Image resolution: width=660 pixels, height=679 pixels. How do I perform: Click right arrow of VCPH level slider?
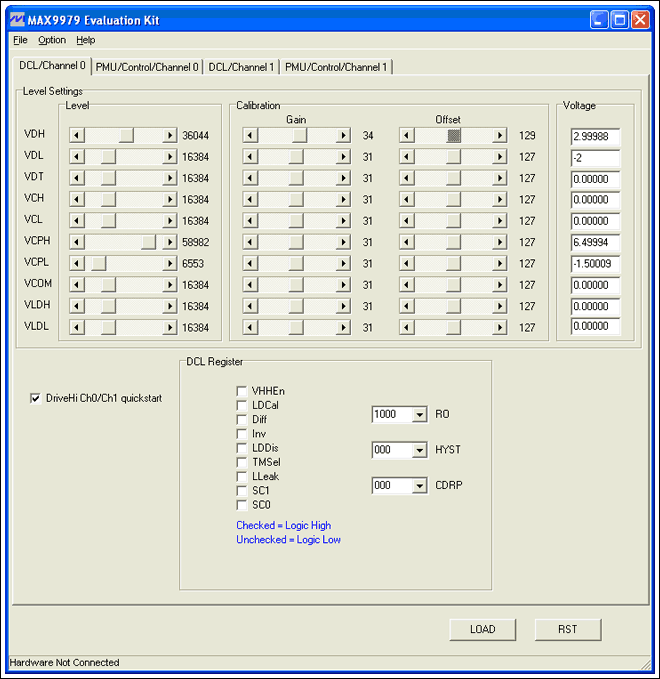click(x=170, y=242)
